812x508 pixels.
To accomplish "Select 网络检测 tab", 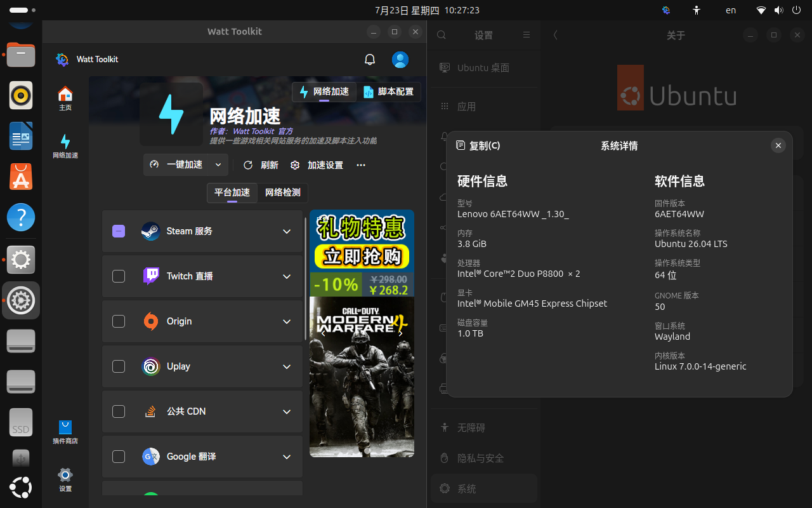I will coord(283,192).
